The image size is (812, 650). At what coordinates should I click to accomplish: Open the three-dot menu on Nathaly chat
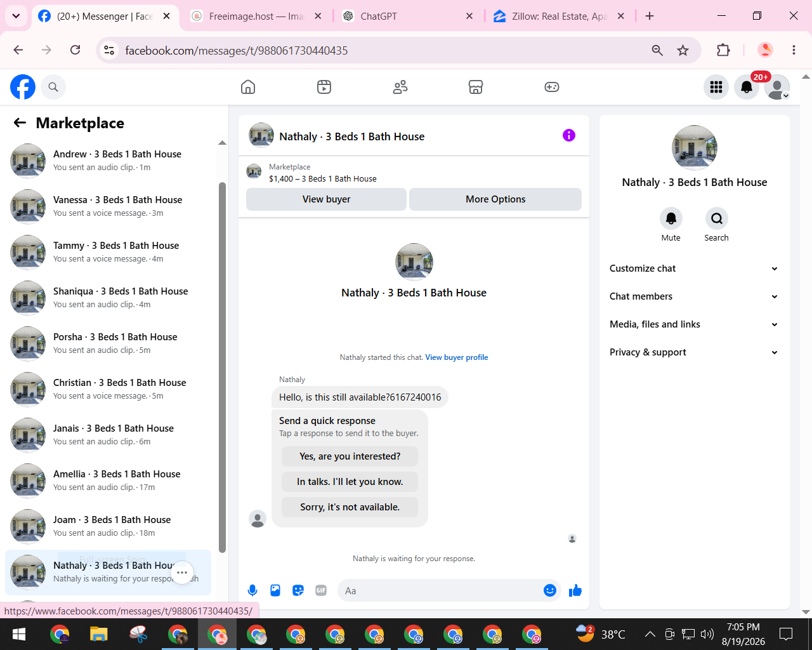tap(182, 573)
